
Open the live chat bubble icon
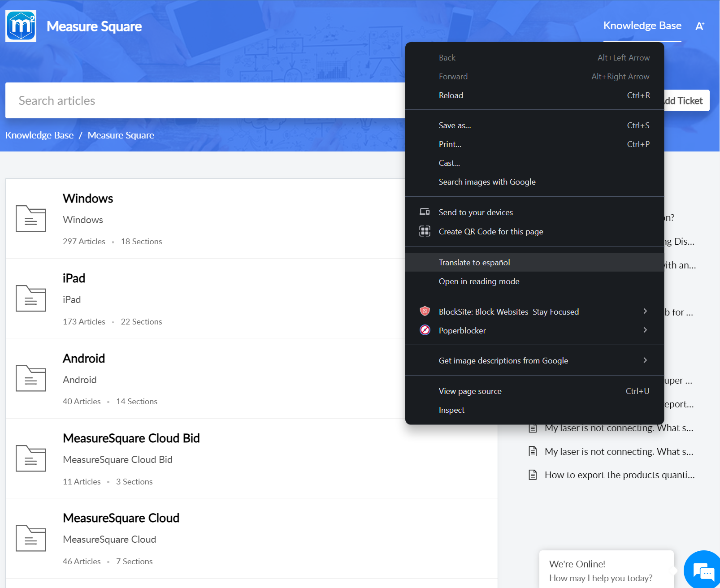703,571
